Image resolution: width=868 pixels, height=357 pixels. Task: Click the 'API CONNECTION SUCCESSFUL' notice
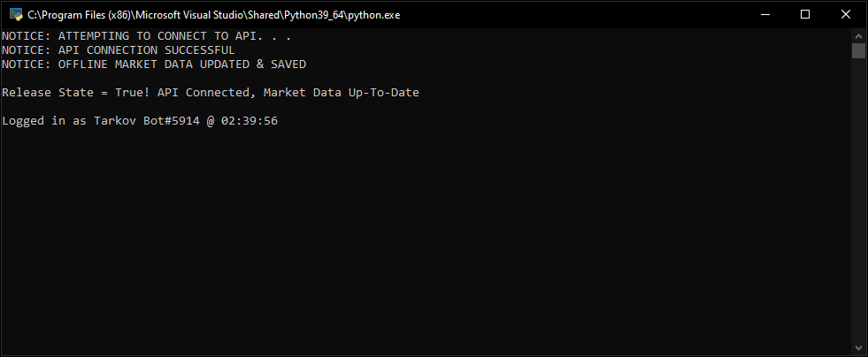pos(119,50)
